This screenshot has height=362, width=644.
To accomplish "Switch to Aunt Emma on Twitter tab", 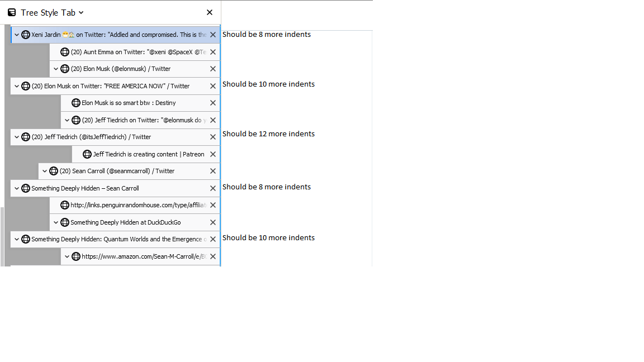I will click(x=135, y=52).
